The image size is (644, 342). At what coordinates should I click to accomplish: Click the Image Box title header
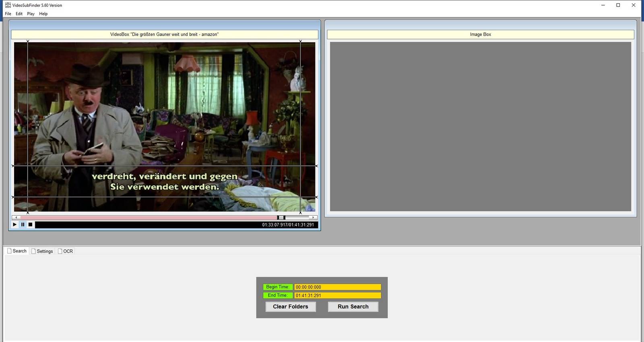[x=481, y=35]
